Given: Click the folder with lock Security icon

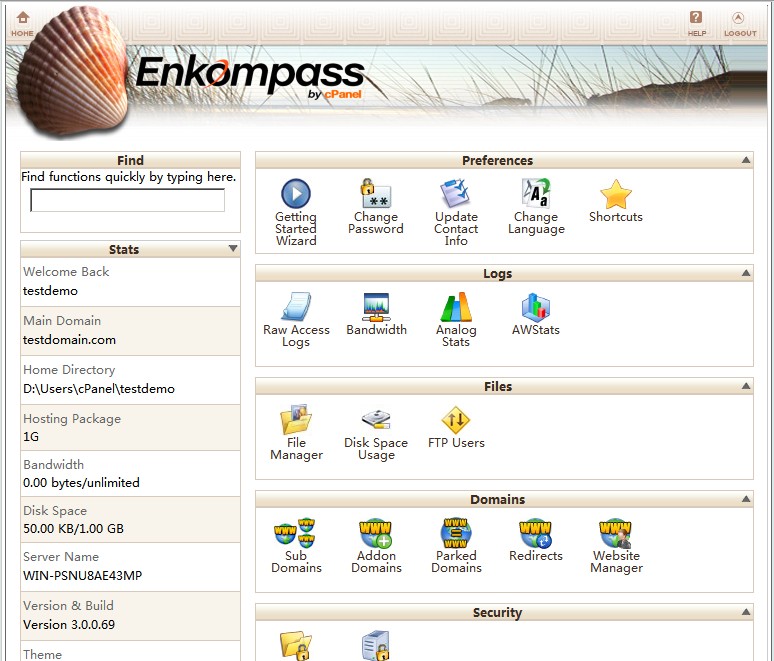Looking at the screenshot, I should coord(296,645).
